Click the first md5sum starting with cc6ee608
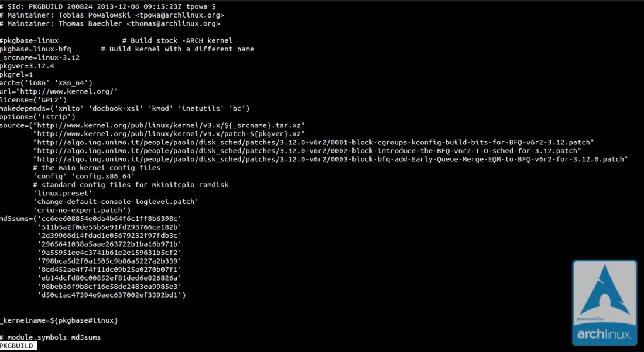This screenshot has height=352, width=644. coord(109,218)
